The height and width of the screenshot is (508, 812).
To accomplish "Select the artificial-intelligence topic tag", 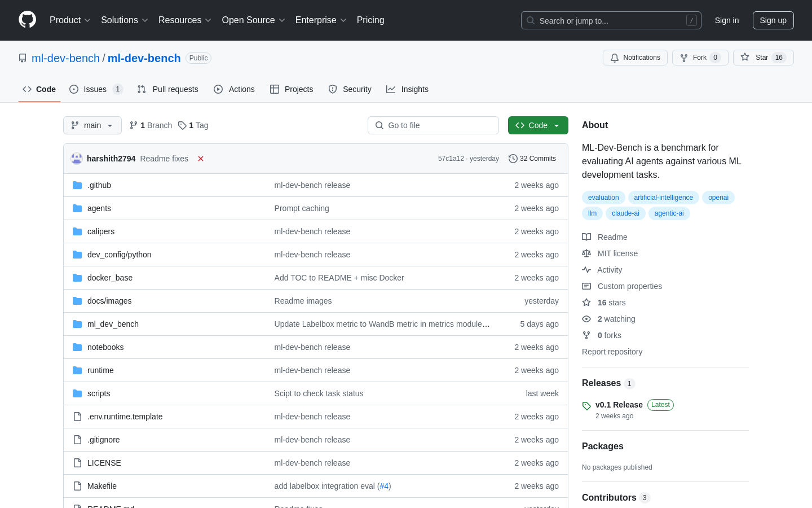I will [x=663, y=198].
